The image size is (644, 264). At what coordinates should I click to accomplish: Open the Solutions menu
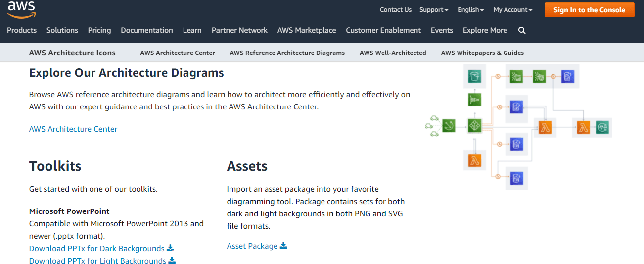click(62, 30)
